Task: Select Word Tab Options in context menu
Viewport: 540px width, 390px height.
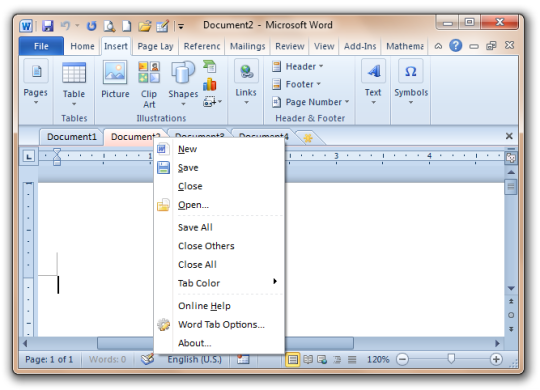Action: (219, 325)
